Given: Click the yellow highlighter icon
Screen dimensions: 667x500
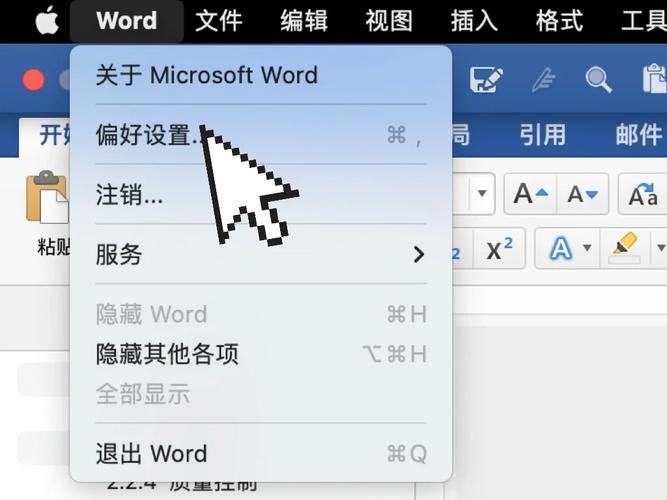Looking at the screenshot, I should pyautogui.click(x=624, y=248).
